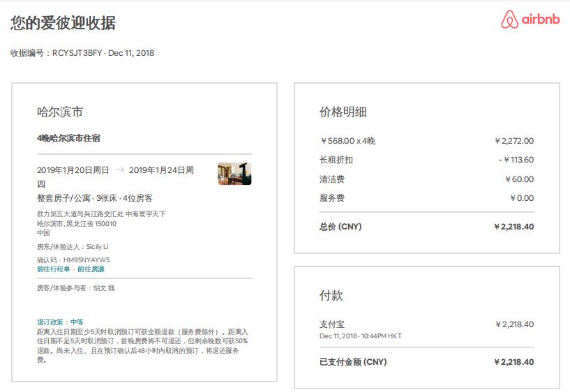Click the 已支付金额 (CNY) label
The width and height of the screenshot is (570, 392).
click(353, 362)
